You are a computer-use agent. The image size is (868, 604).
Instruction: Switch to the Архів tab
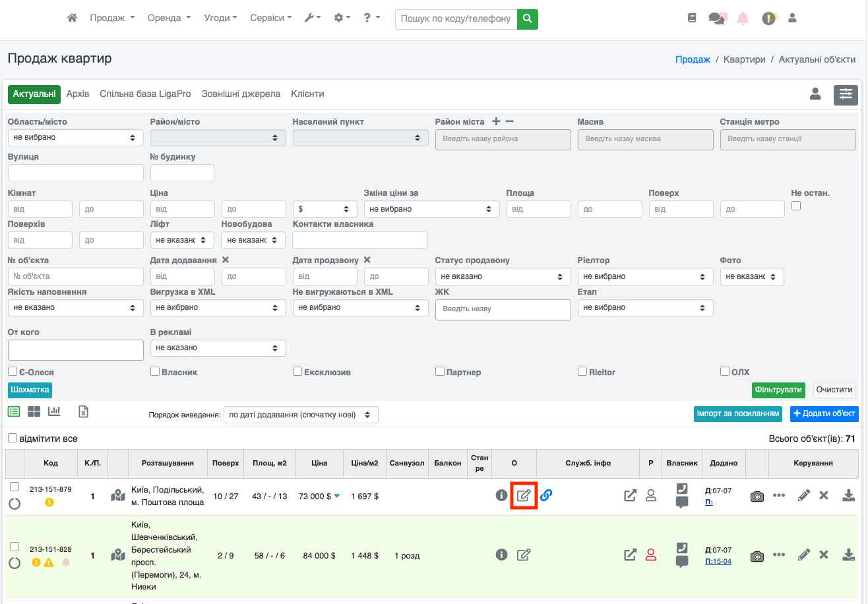[x=78, y=94]
